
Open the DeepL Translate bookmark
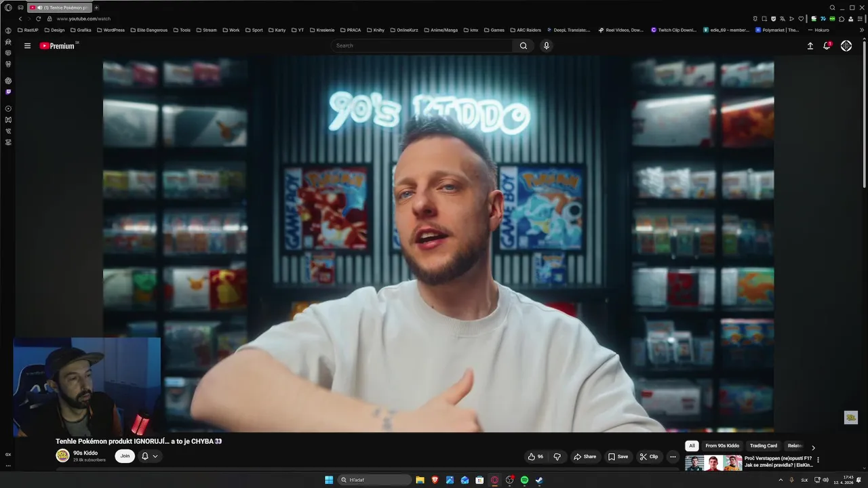568,30
